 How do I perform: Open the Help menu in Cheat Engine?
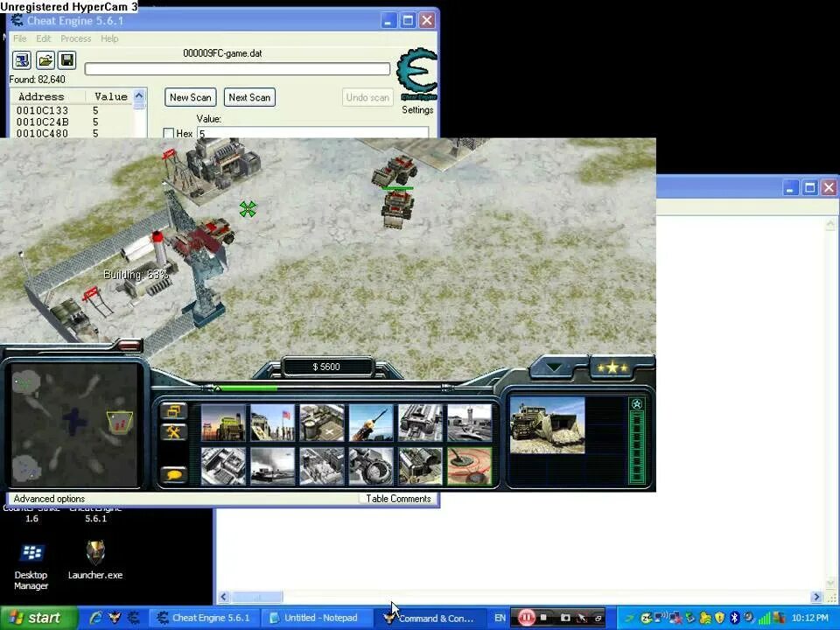coord(109,38)
